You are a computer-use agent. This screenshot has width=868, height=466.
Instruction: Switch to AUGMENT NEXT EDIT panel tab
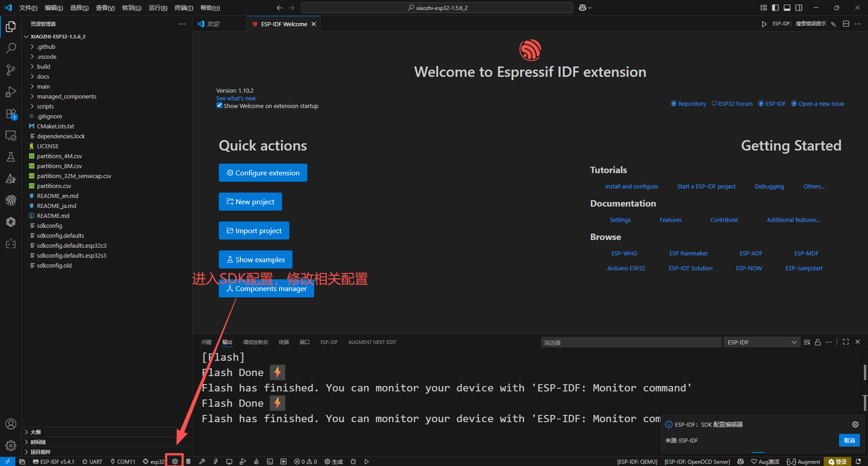click(x=372, y=342)
